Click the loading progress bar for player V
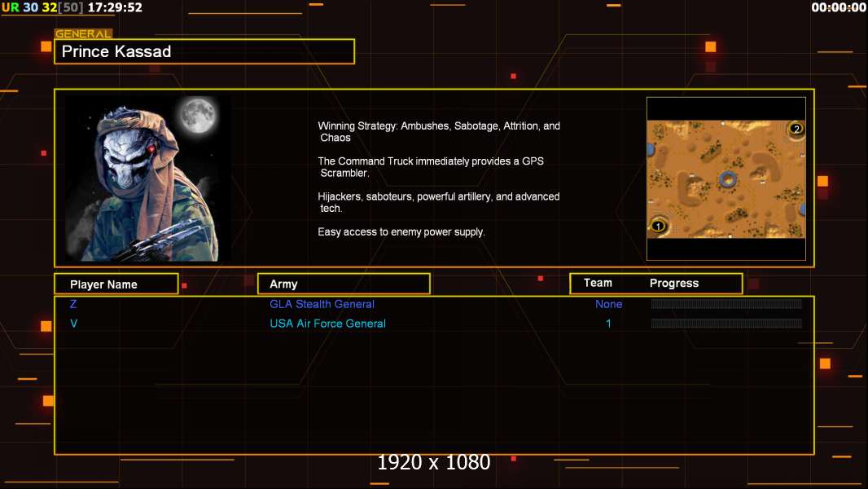The width and height of the screenshot is (868, 489). [x=726, y=323]
